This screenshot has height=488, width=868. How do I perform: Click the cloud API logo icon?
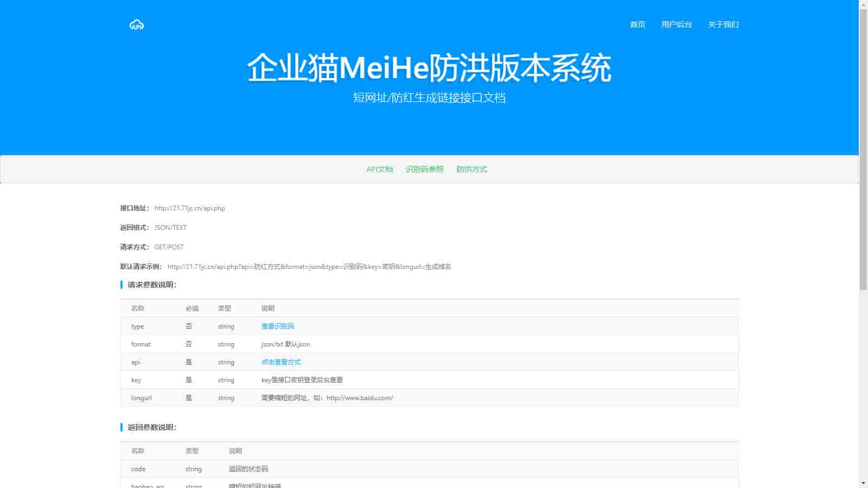(137, 25)
